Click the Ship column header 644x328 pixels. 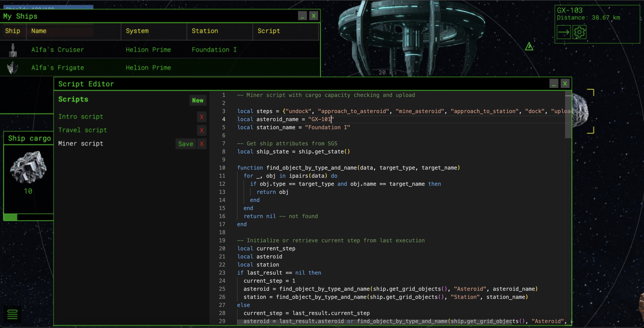coord(13,31)
